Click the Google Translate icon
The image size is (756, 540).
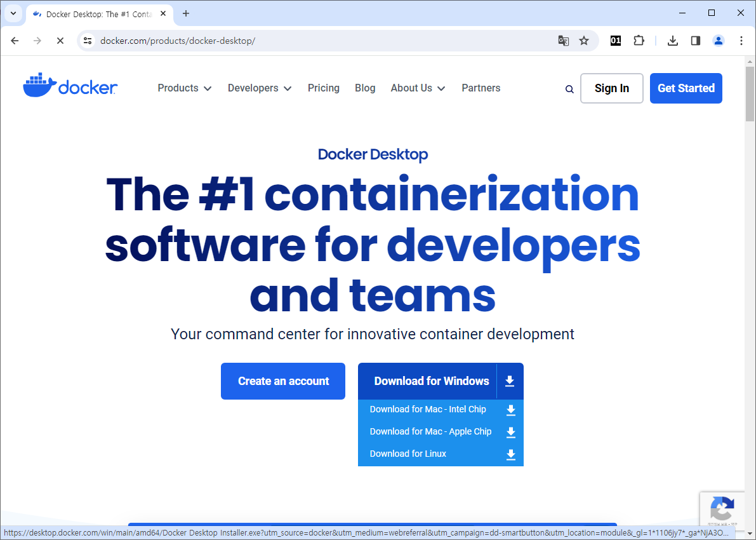(563, 41)
